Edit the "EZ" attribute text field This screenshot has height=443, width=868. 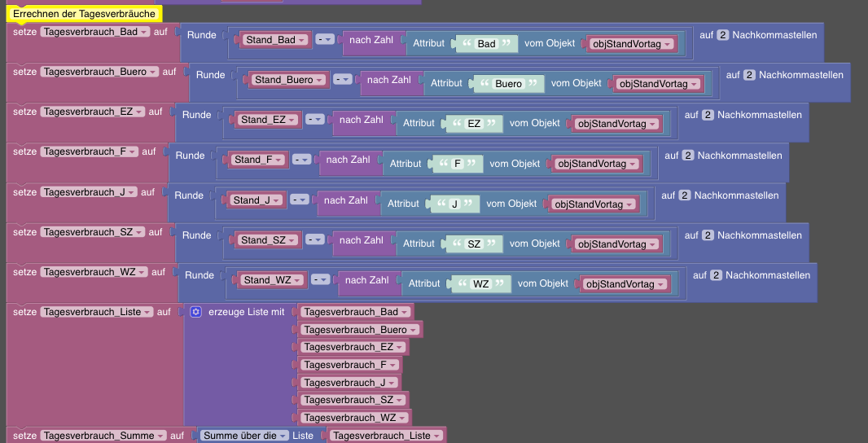474,124
